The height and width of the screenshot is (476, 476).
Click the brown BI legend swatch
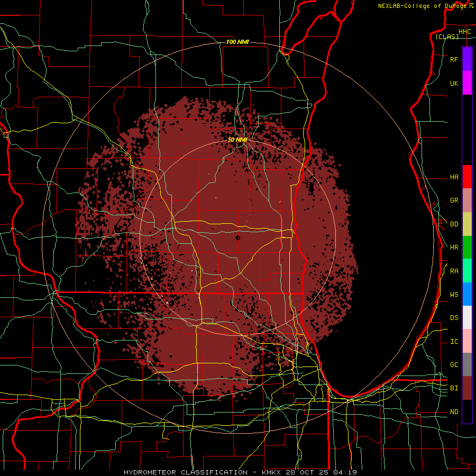(x=467, y=388)
